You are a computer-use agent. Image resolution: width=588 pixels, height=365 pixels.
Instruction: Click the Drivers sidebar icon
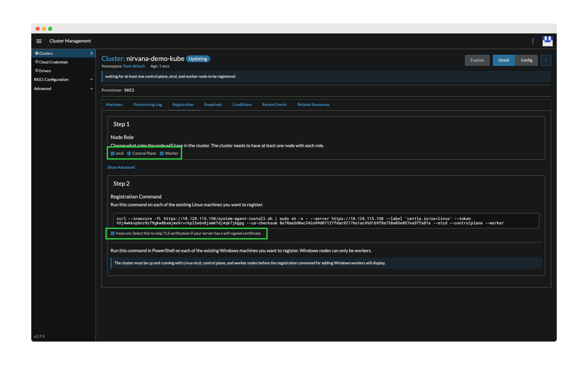point(37,70)
